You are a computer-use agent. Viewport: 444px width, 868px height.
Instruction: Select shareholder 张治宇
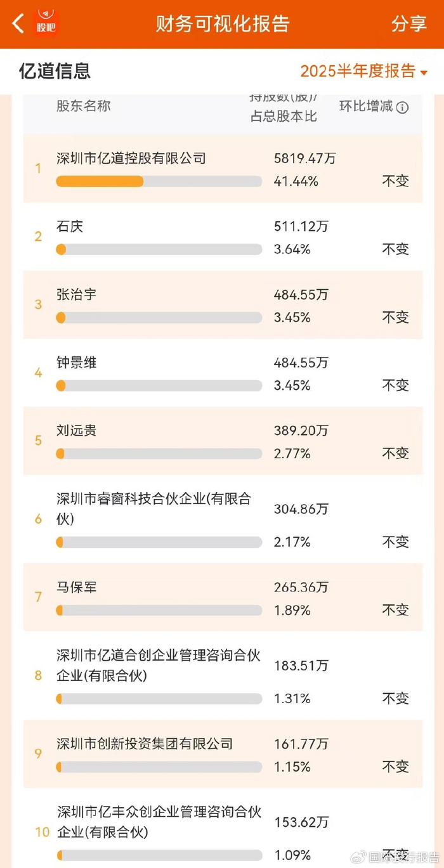(77, 294)
